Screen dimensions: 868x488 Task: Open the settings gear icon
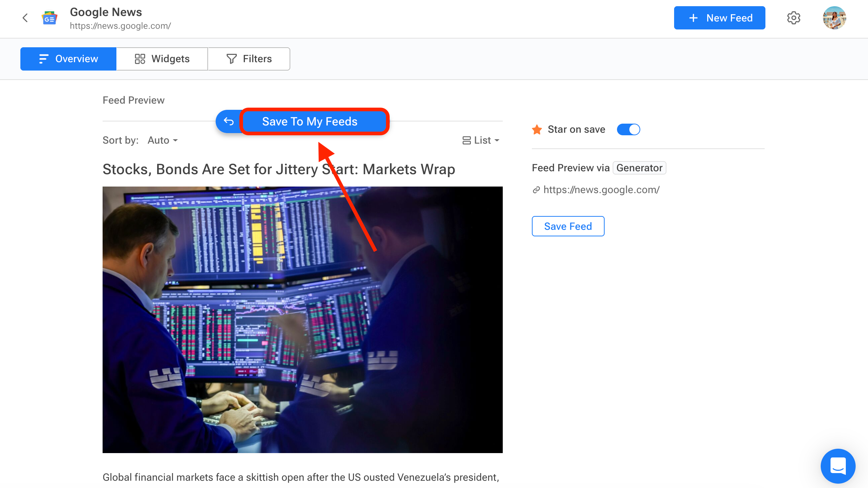click(793, 18)
